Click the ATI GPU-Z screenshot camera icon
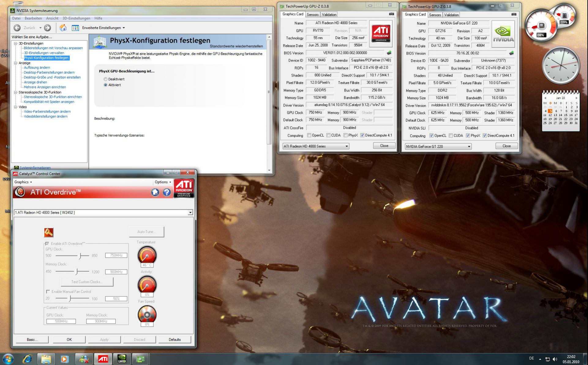The width and height of the screenshot is (588, 365). point(391,14)
